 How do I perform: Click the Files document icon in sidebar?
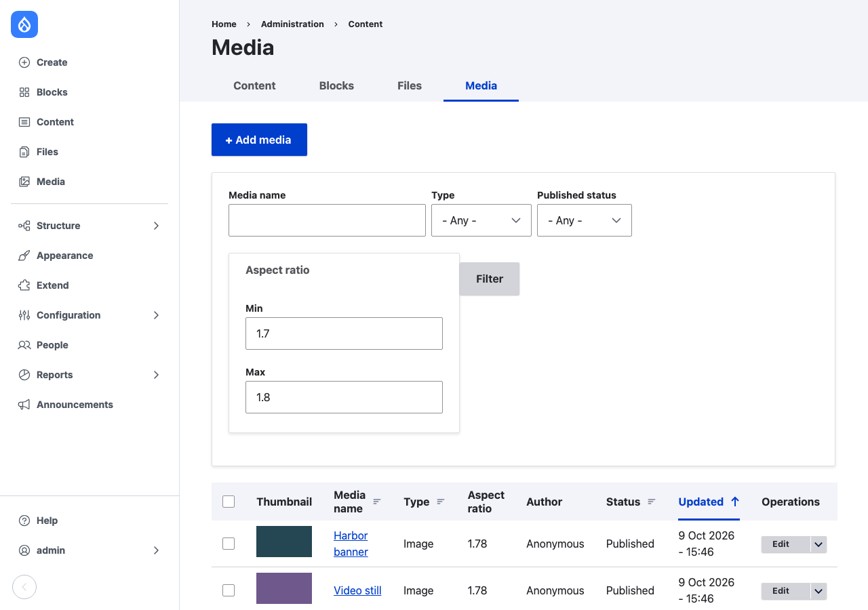(24, 152)
